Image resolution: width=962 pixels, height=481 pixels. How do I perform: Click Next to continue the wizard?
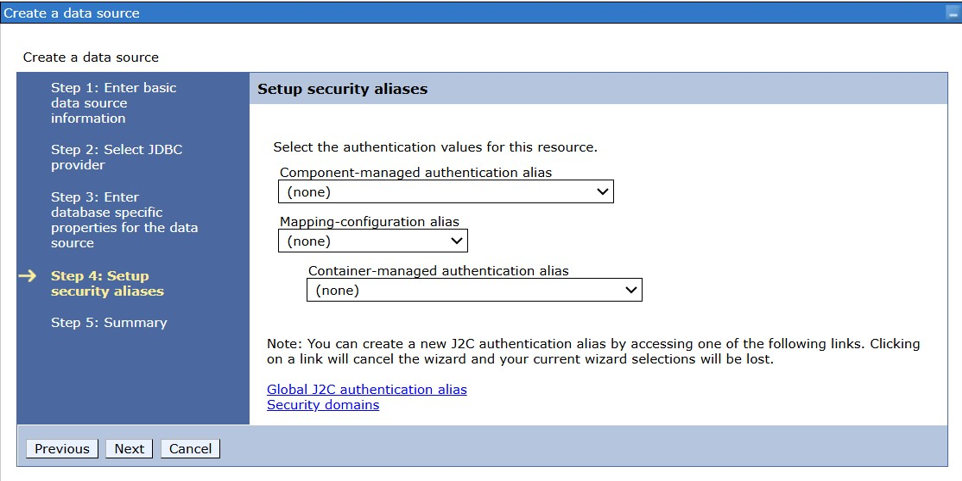click(x=129, y=449)
